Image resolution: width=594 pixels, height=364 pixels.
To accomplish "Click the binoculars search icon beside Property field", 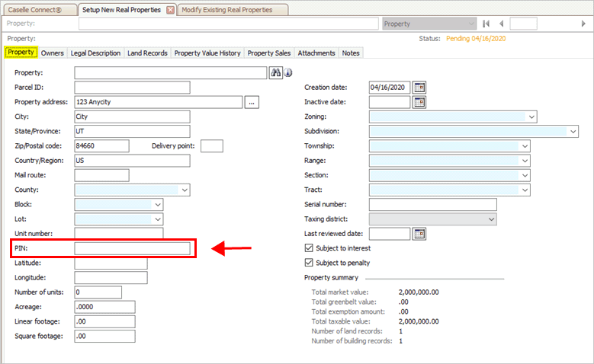I will pyautogui.click(x=276, y=72).
